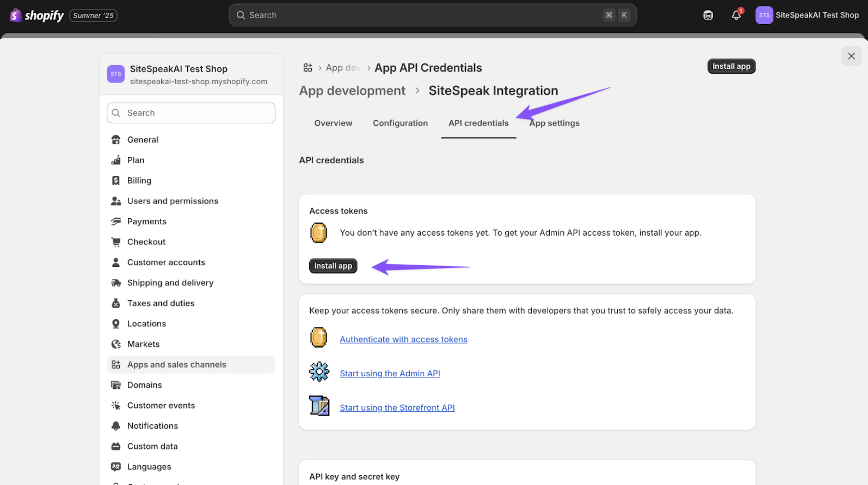Open Start using the Admin API link
The image size is (868, 485).
(x=390, y=373)
